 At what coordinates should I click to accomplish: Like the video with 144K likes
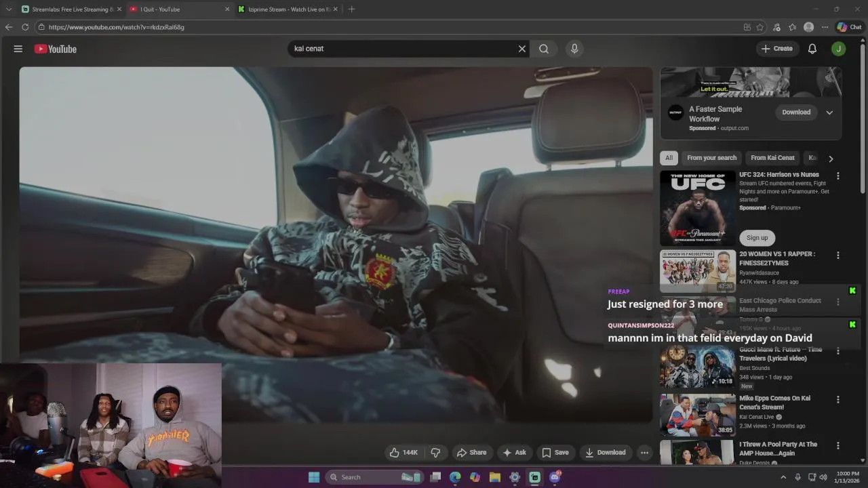coord(403,453)
